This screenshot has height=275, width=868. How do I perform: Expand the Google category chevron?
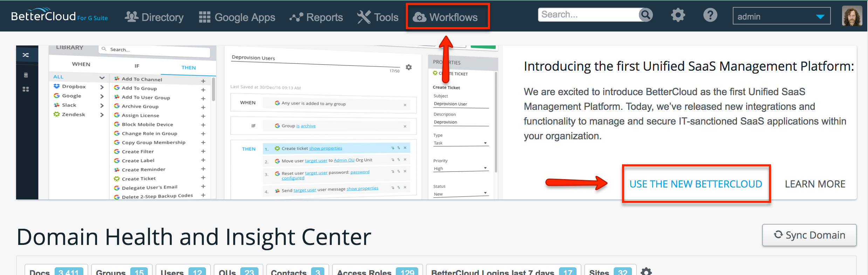click(x=102, y=96)
